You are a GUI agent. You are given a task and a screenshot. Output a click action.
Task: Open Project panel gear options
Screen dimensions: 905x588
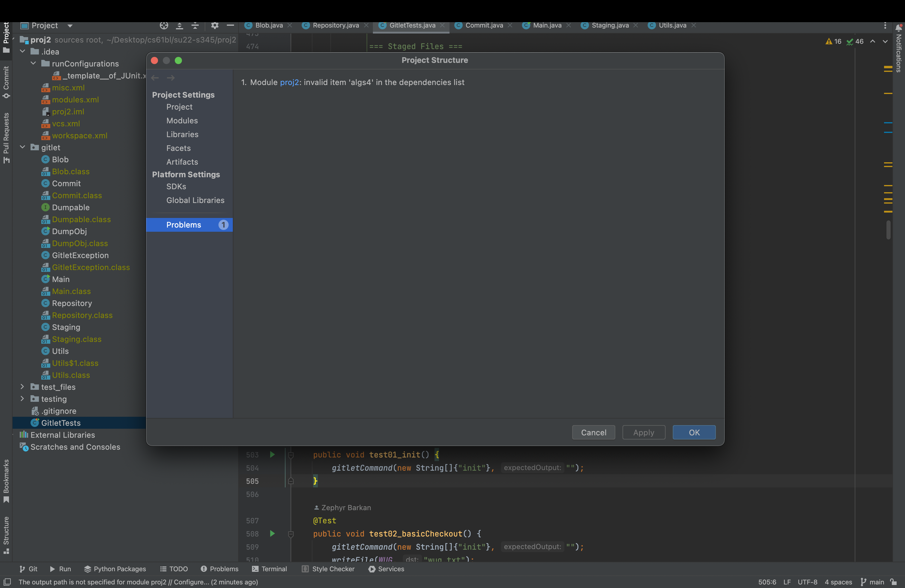pos(215,25)
